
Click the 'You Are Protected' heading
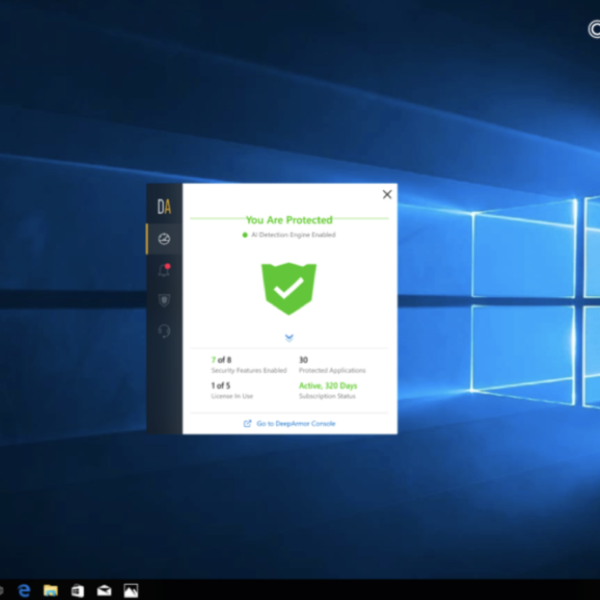[x=289, y=220]
